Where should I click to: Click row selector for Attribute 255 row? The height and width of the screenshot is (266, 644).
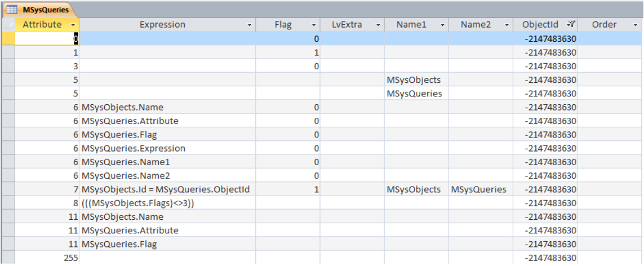(8, 258)
